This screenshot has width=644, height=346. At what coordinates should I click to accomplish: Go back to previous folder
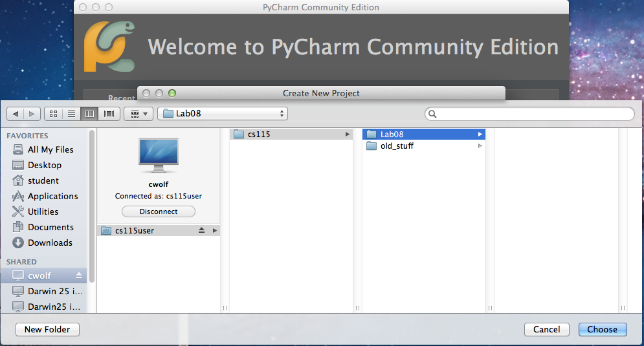[16, 114]
